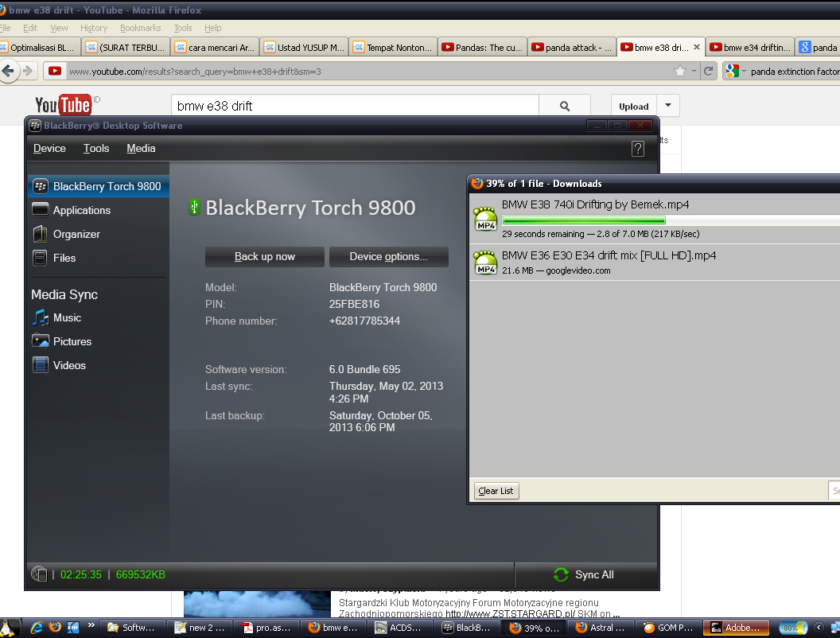Open the Tools menu in BlackBerry software

[x=96, y=149]
